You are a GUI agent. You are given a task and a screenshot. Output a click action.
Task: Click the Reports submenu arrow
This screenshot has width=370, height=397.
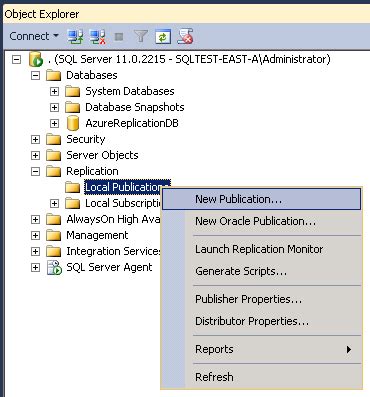point(349,349)
